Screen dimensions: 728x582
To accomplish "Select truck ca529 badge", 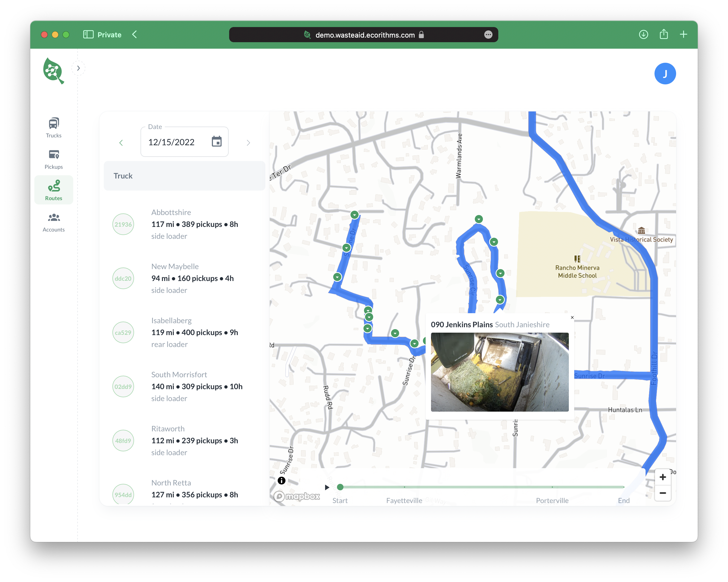I will pyautogui.click(x=123, y=332).
